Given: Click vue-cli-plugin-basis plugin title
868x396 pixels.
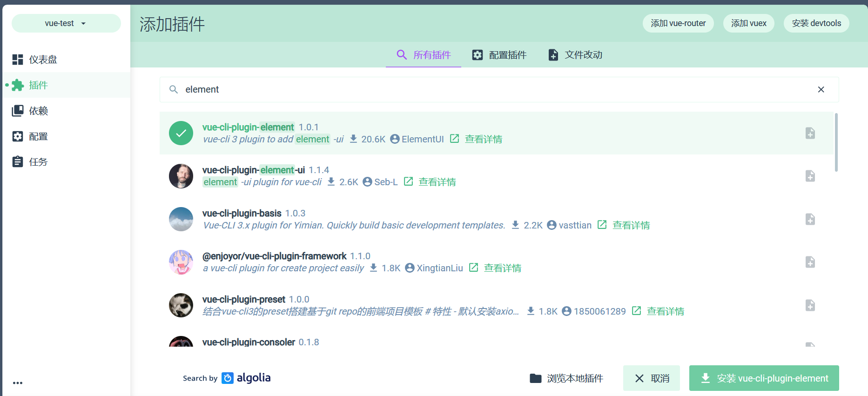Looking at the screenshot, I should tap(242, 213).
